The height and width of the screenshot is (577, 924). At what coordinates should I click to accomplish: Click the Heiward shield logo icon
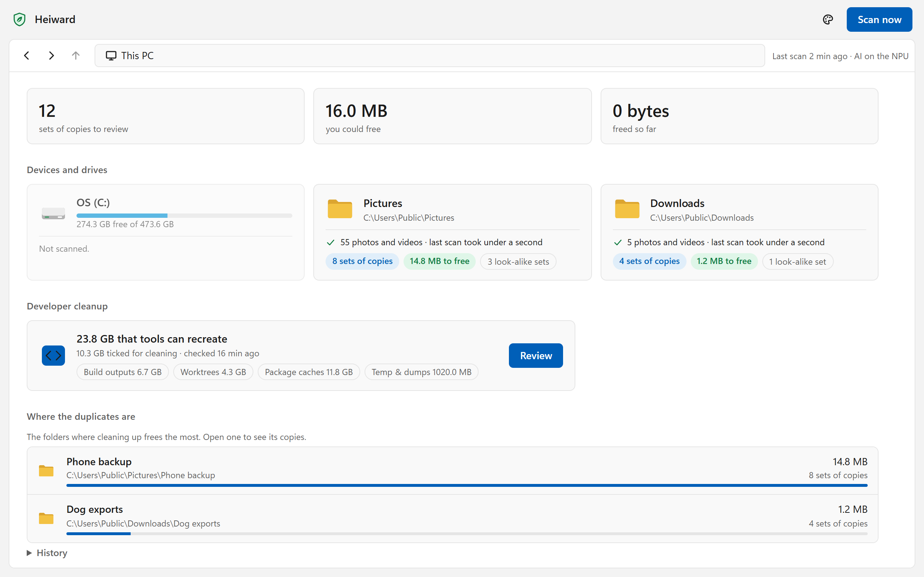tap(19, 19)
